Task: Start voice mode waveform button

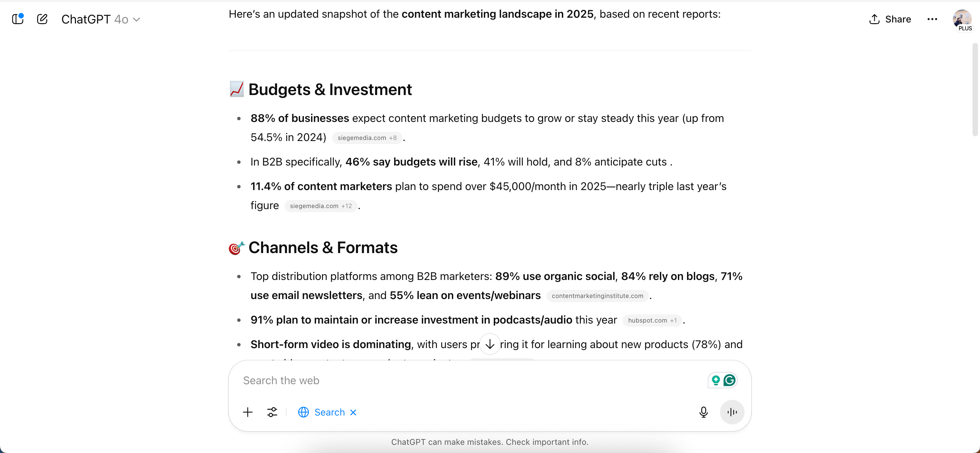Action: pos(732,412)
